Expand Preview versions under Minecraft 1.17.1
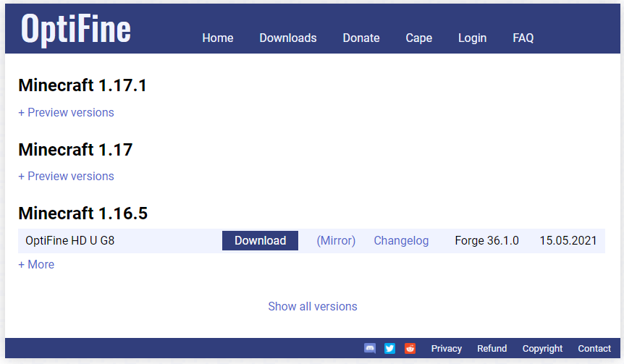The width and height of the screenshot is (624, 364). coord(66,113)
